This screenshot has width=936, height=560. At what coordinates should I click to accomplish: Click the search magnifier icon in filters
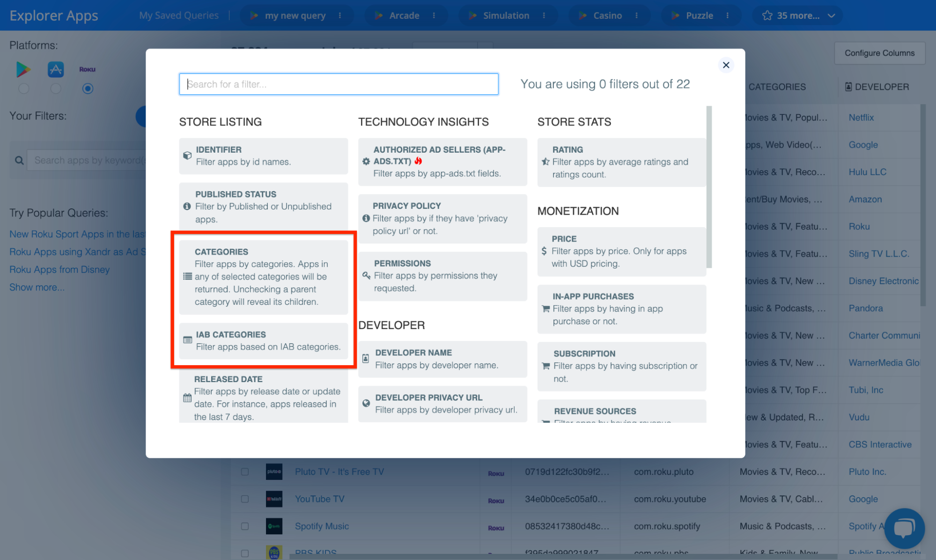click(19, 161)
